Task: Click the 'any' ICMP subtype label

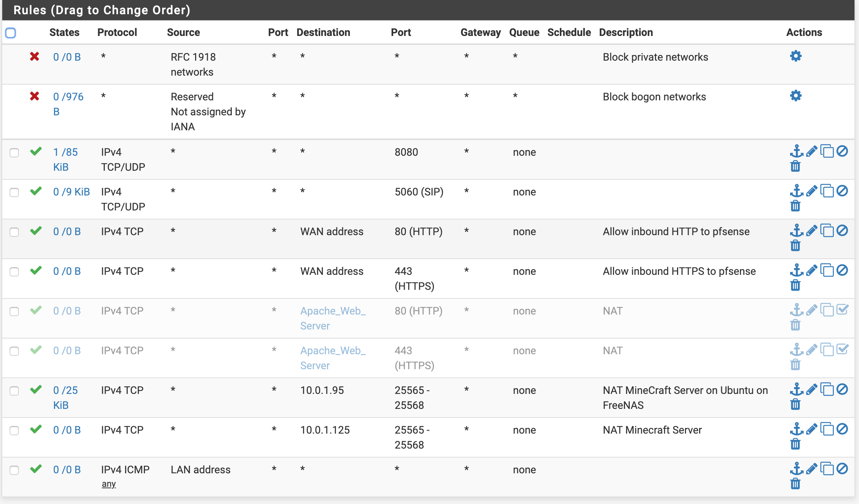Action: [x=109, y=484]
